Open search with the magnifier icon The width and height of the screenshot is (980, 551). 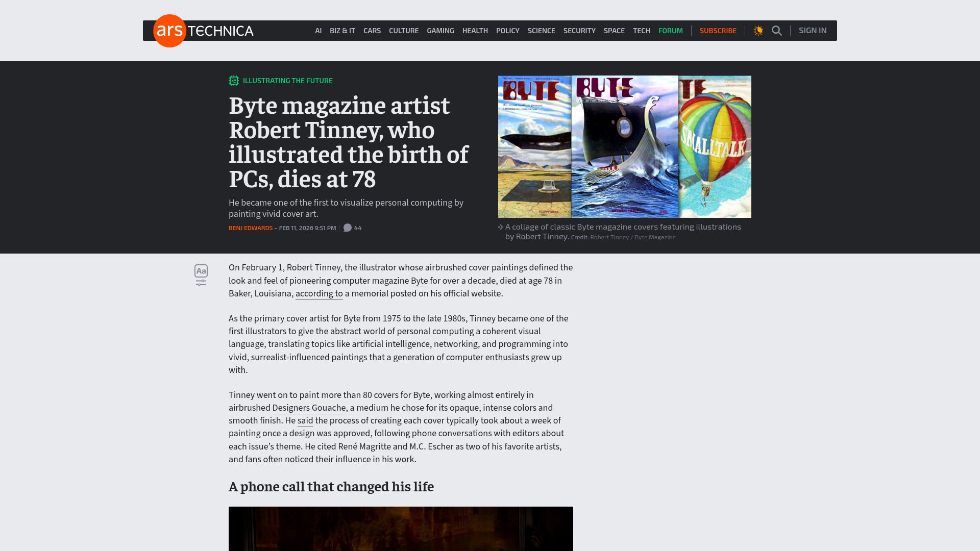(777, 31)
